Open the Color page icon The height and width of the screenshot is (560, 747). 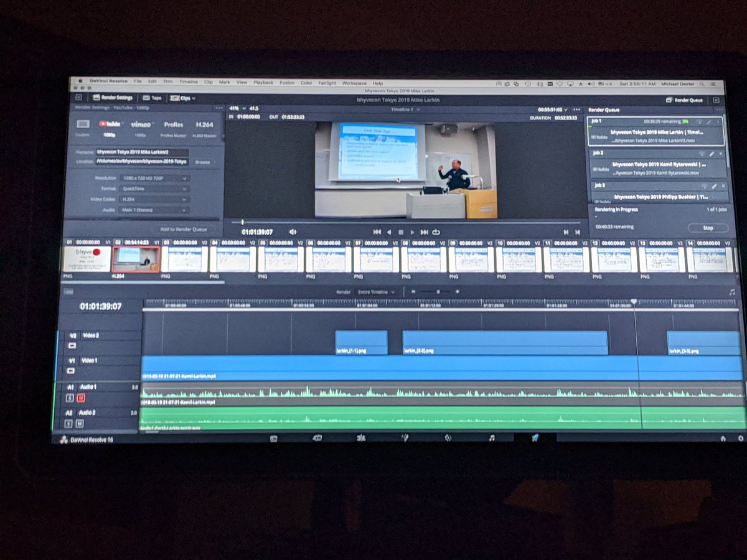448,438
